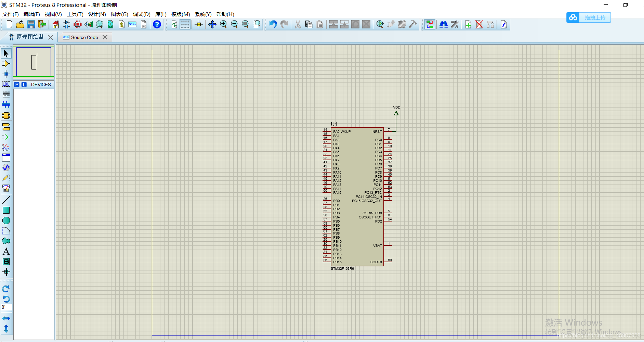Select the Wire Label tool

point(6,84)
